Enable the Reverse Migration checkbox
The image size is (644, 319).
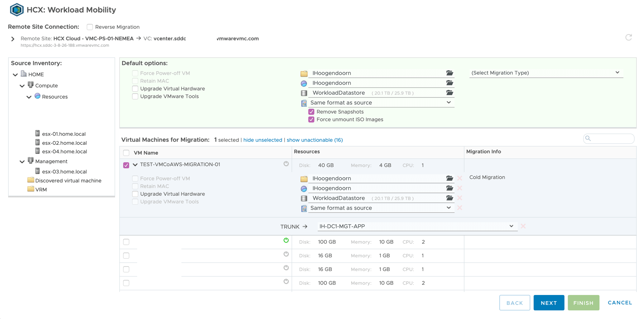[x=90, y=27]
